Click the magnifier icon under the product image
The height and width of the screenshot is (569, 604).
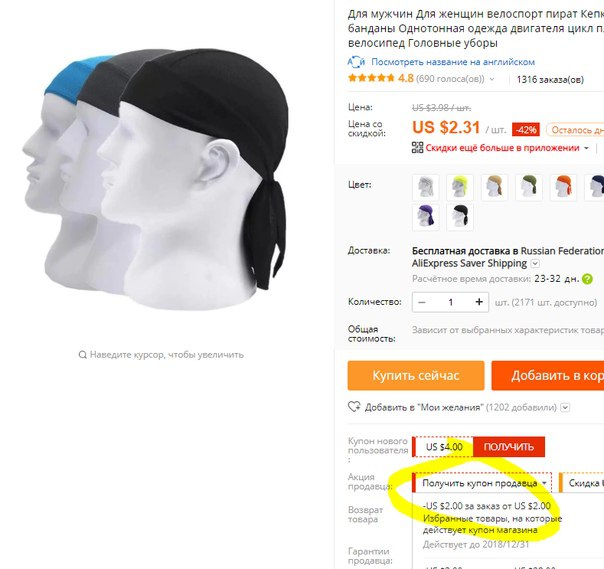pos(82,354)
